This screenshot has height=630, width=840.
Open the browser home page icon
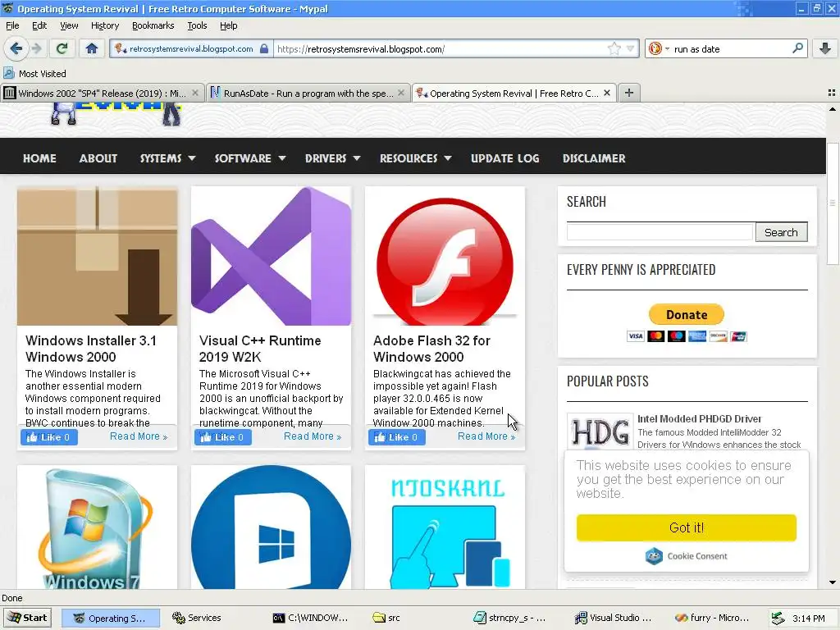coord(92,48)
